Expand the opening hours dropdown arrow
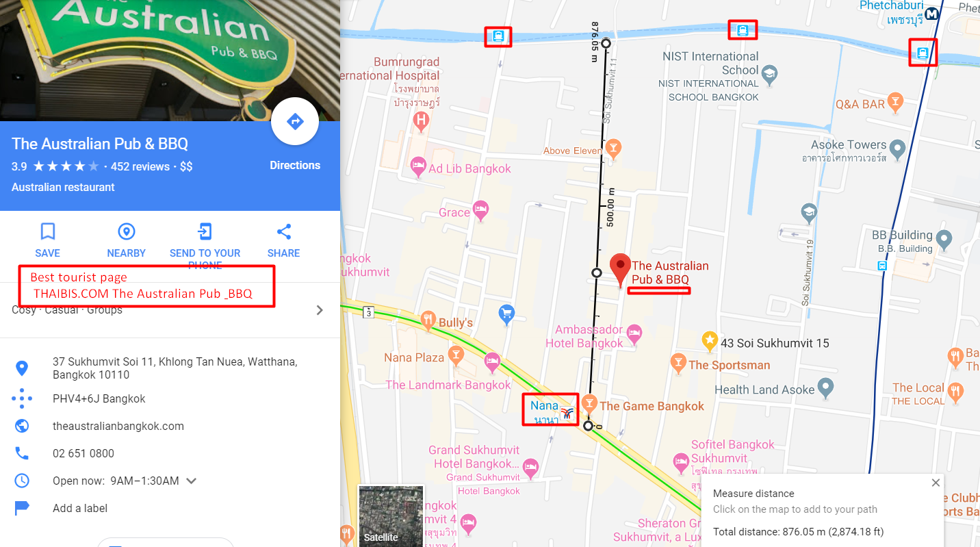 pyautogui.click(x=192, y=481)
